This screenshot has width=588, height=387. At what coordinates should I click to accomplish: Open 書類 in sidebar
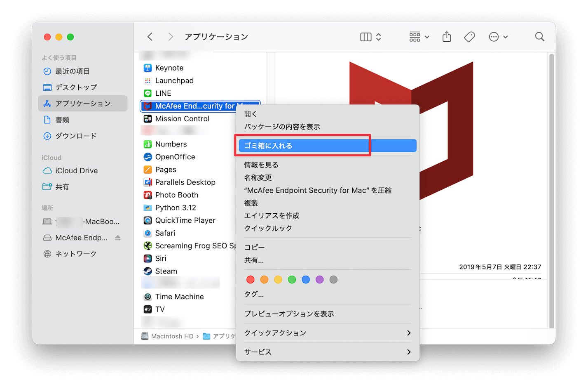[x=82, y=120]
